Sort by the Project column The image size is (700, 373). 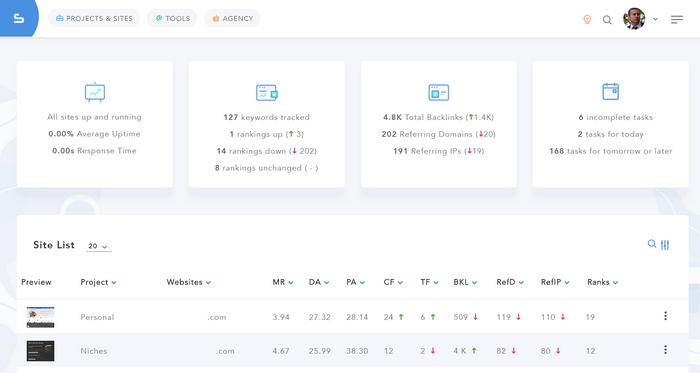pos(98,282)
